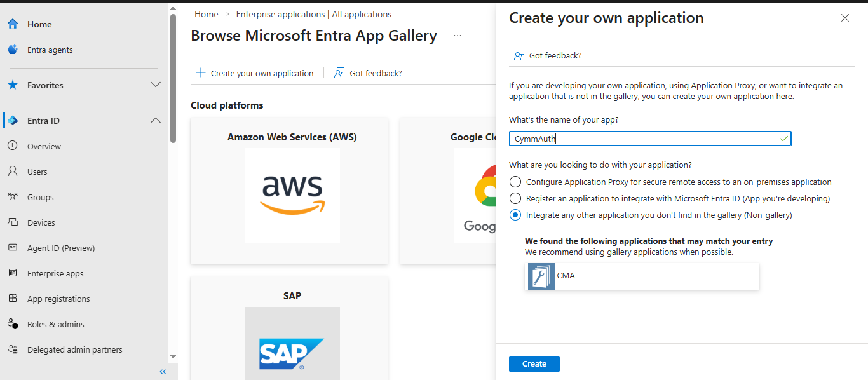Collapse the sidebar with double-chevron icon

[163, 372]
